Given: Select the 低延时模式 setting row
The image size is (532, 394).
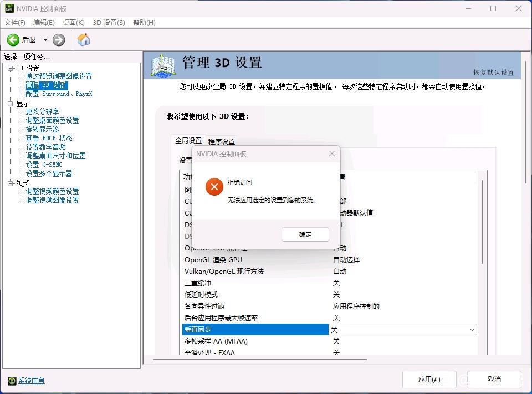Looking at the screenshot, I should (329, 295).
